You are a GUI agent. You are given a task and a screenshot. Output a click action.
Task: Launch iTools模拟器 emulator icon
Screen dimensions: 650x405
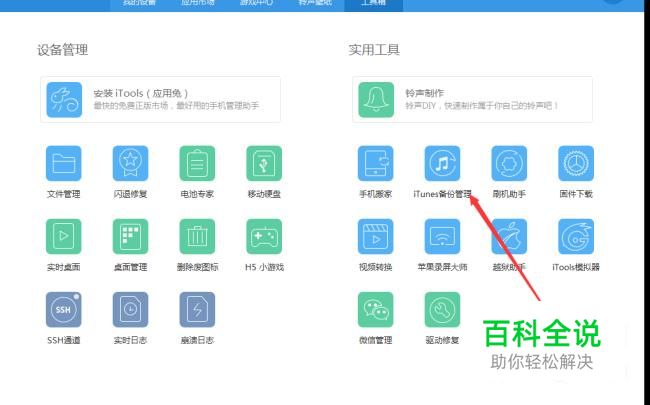pyautogui.click(x=576, y=236)
